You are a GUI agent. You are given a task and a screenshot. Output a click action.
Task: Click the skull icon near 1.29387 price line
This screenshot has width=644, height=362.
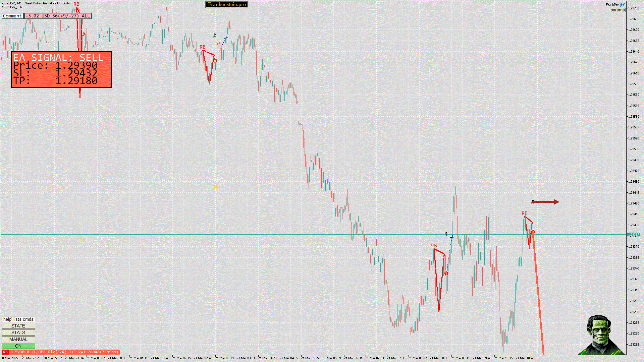(446, 234)
